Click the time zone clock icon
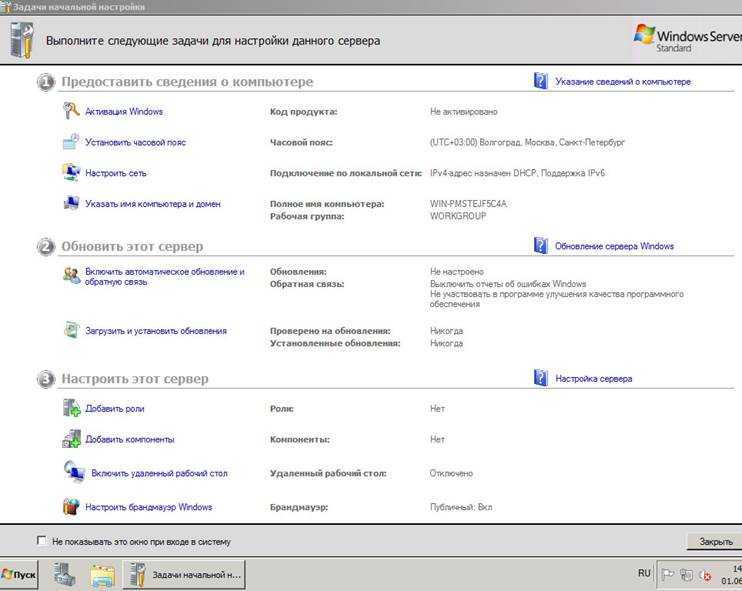The width and height of the screenshot is (742, 591). (71, 141)
